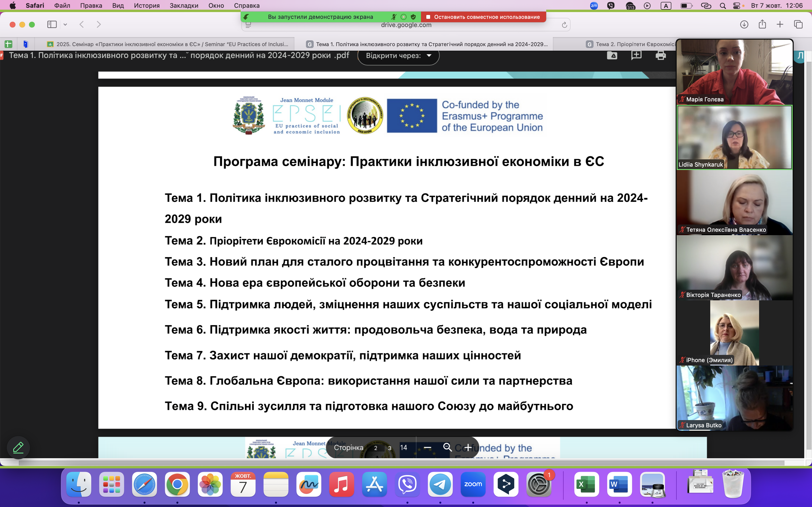812x507 pixels.
Task: Reload page in address bar
Action: click(564, 25)
